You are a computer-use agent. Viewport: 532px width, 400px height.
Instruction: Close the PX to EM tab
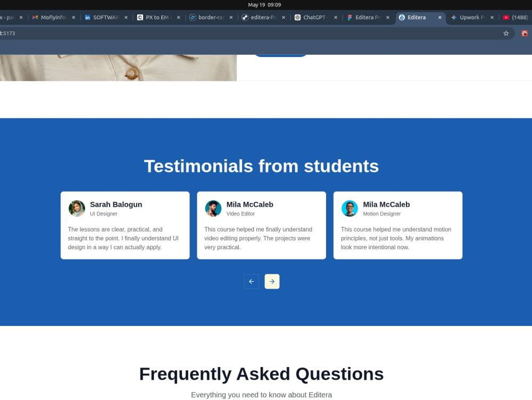click(x=178, y=18)
